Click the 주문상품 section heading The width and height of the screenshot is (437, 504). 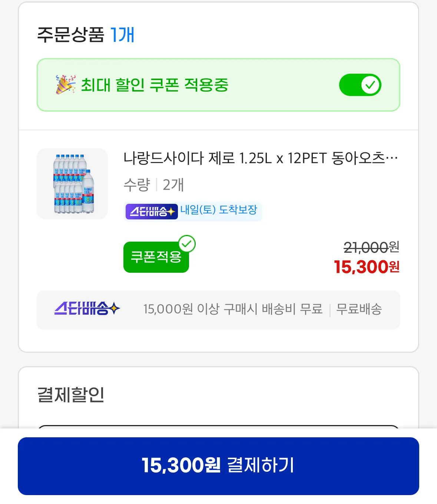70,35
